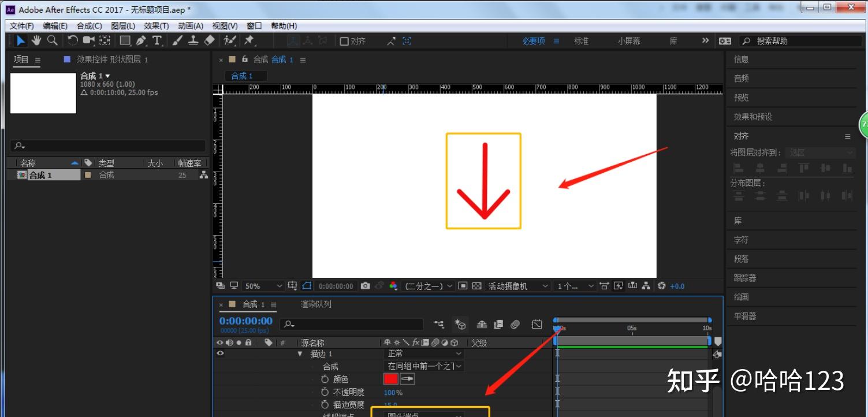Open the (二分之一) resolution dropdown
Image resolution: width=868 pixels, height=417 pixels.
click(x=428, y=286)
